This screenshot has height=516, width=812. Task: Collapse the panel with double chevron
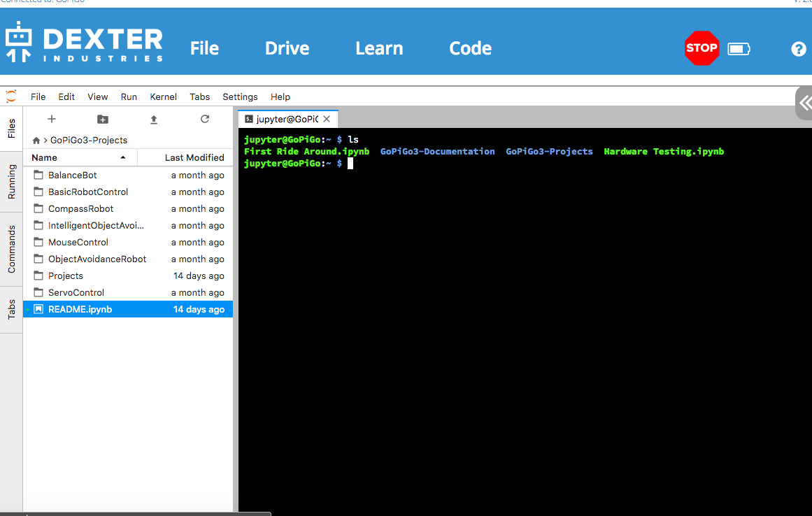(x=805, y=103)
